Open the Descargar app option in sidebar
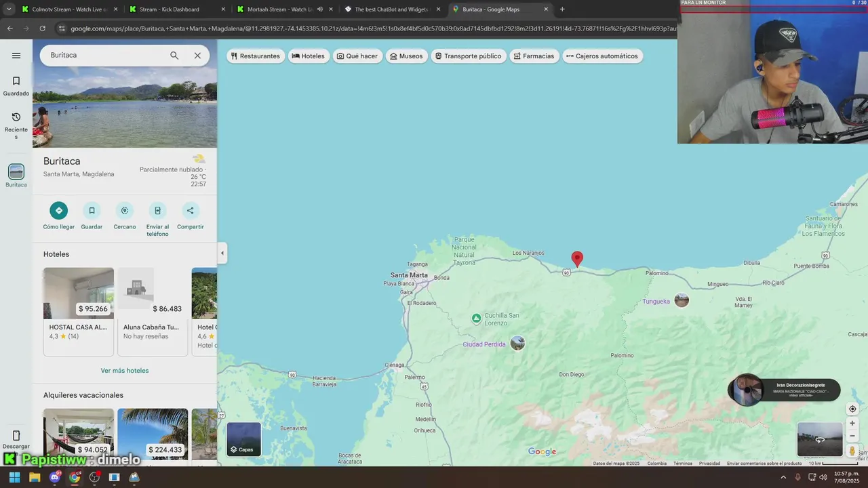The width and height of the screenshot is (868, 488). point(16,440)
